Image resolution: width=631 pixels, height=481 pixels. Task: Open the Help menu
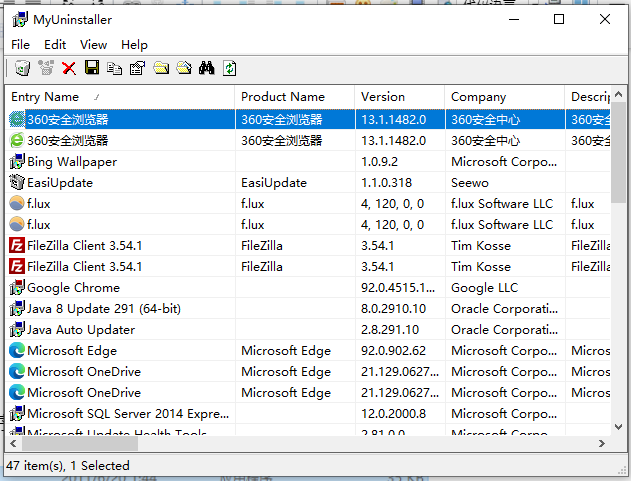tap(134, 44)
